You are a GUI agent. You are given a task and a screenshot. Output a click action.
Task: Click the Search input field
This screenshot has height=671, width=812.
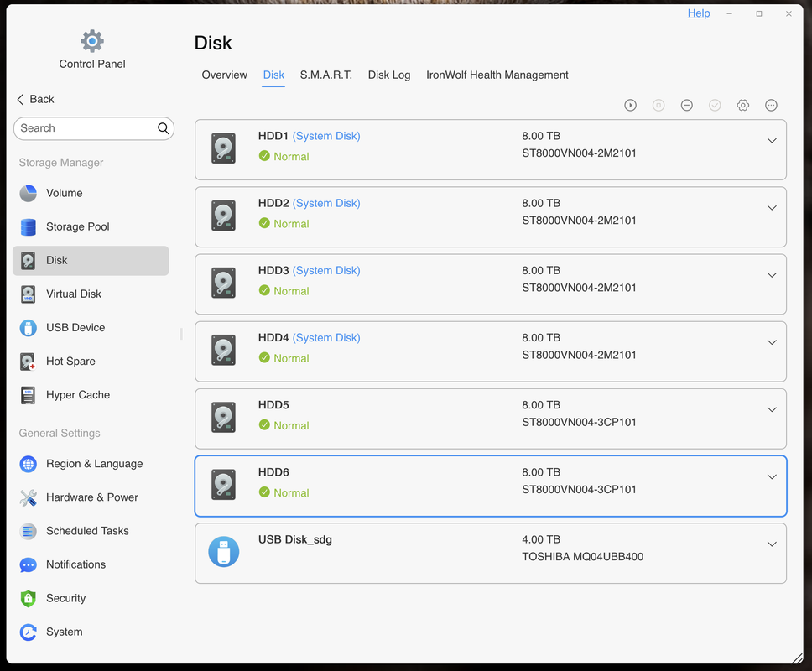[94, 128]
